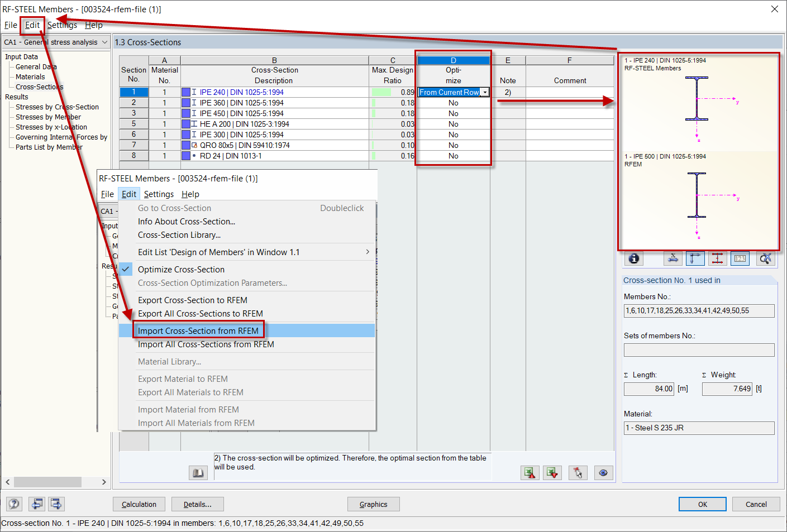Select Materials in the Input Data tree

tap(30, 77)
